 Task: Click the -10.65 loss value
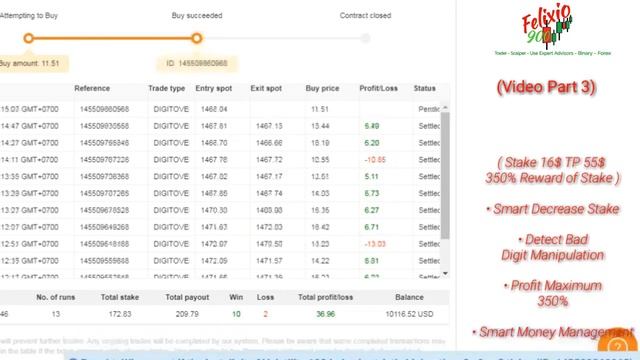[x=375, y=160]
